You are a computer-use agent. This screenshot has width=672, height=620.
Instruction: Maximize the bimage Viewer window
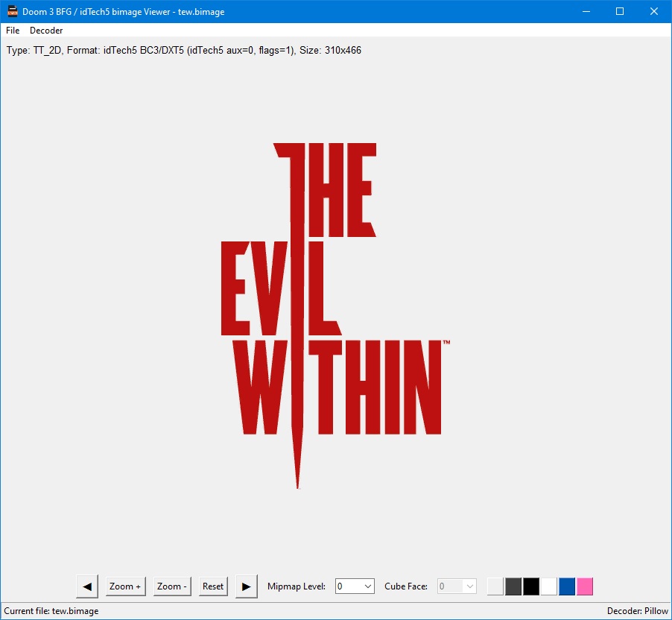pos(620,12)
